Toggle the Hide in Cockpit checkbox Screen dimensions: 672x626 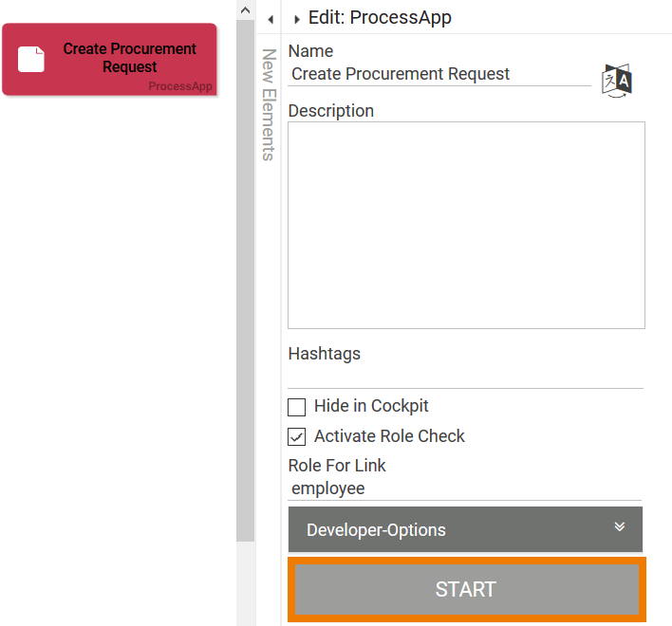tap(297, 407)
